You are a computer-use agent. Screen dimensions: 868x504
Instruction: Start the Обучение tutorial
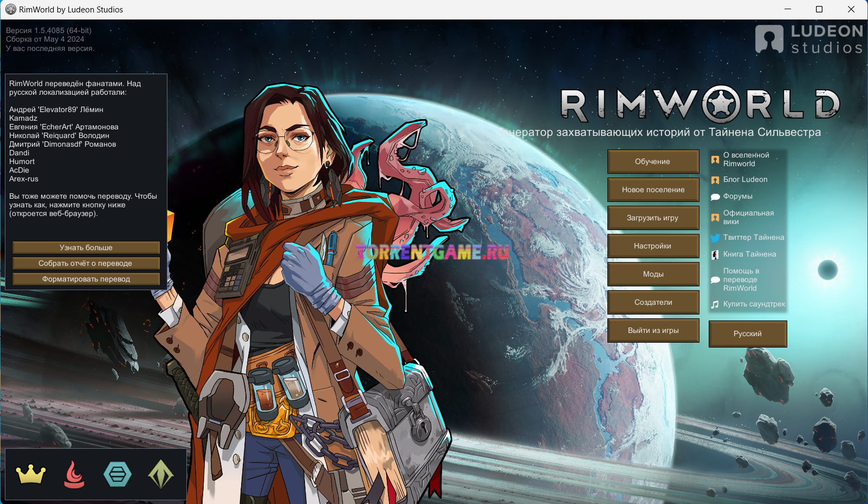[653, 162]
